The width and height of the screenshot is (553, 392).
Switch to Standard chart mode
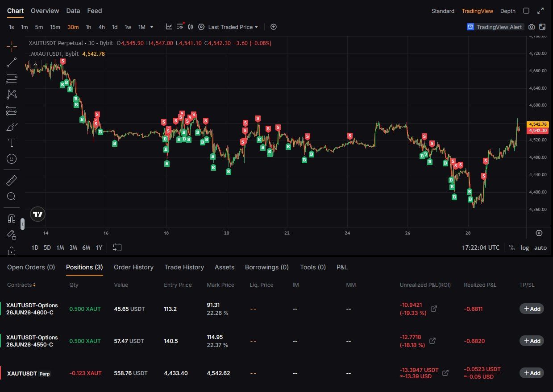click(443, 11)
